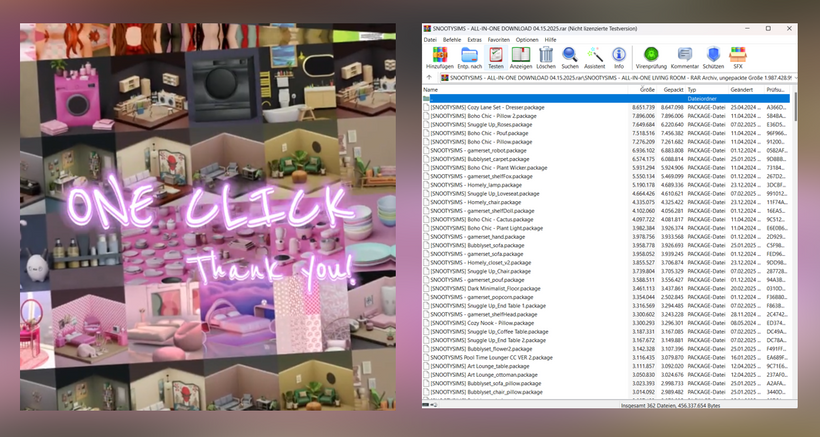
Task: Open the Datei menu
Action: [430, 38]
